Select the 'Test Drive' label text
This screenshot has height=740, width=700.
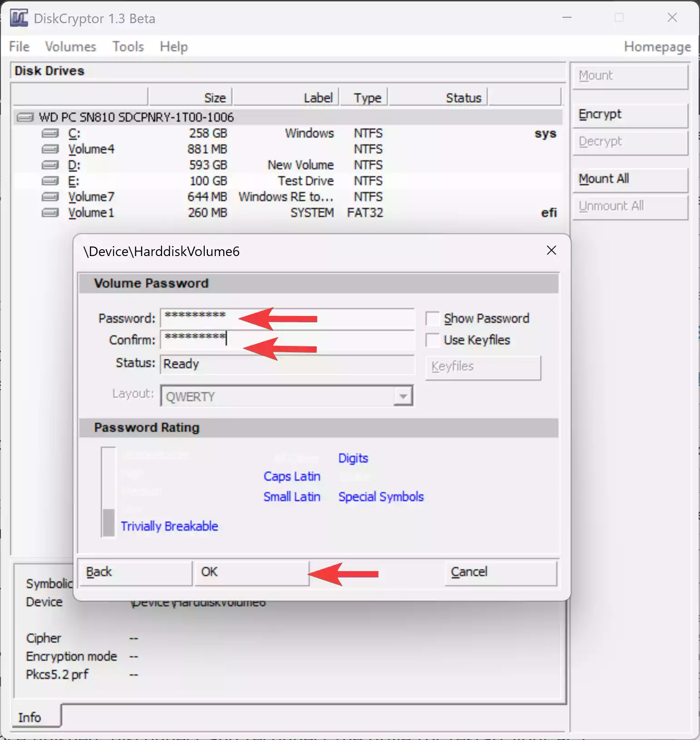point(306,181)
